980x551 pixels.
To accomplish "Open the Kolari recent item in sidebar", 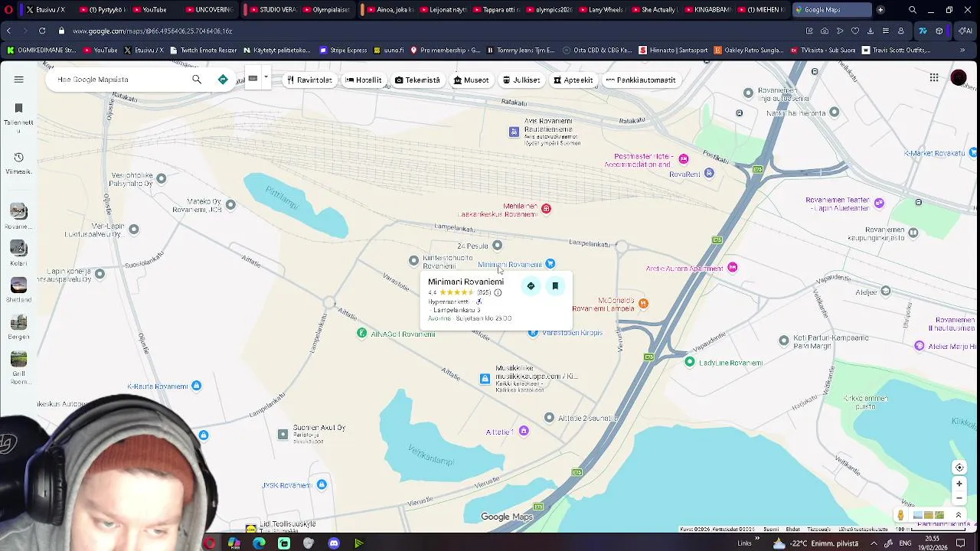I will pyautogui.click(x=19, y=253).
